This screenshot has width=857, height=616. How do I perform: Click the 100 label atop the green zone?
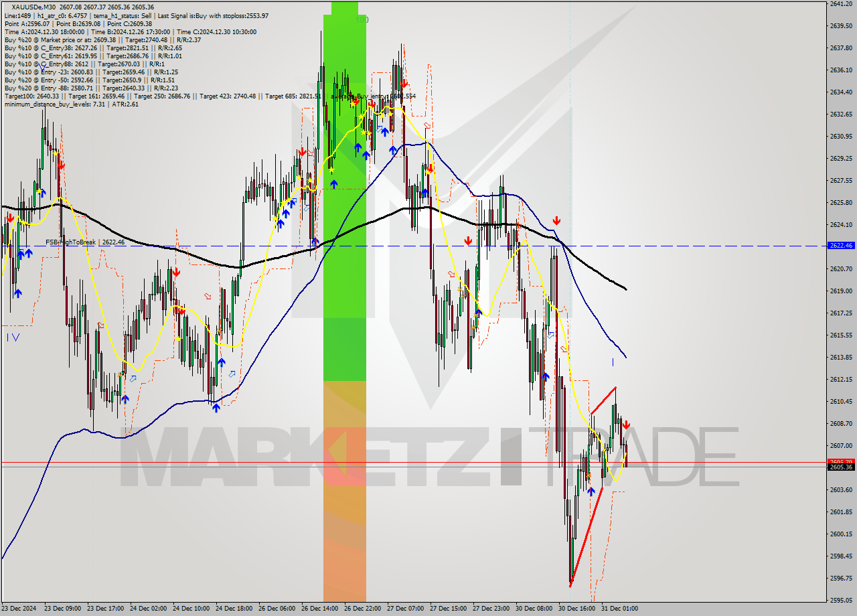[x=362, y=20]
